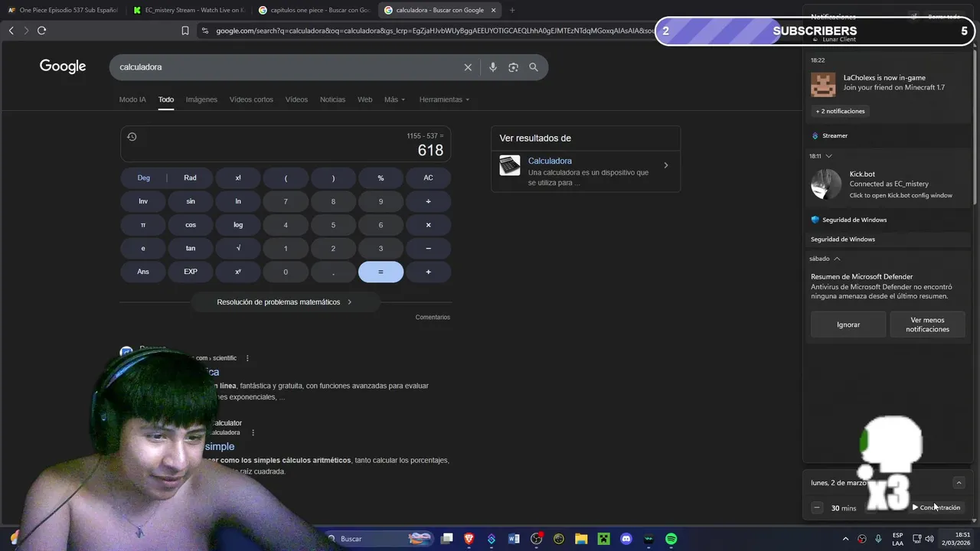Switch to the Imágenes tab
The image size is (980, 551).
[201, 99]
